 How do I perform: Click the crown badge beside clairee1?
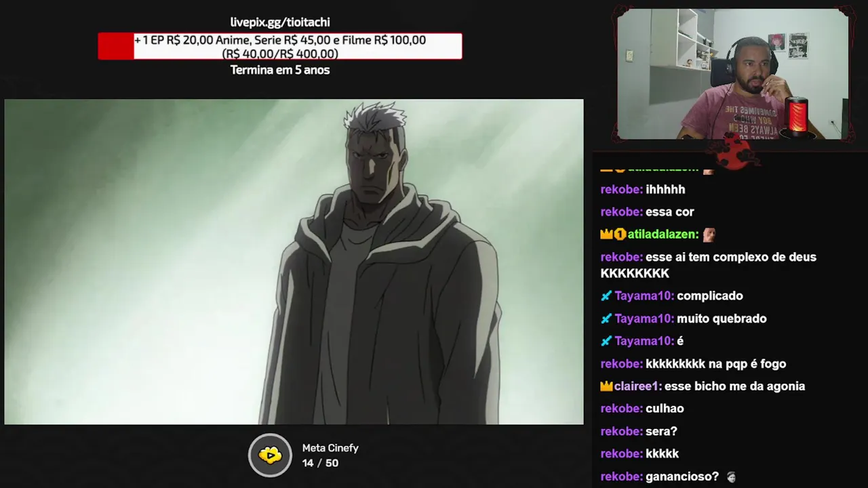[607, 386]
